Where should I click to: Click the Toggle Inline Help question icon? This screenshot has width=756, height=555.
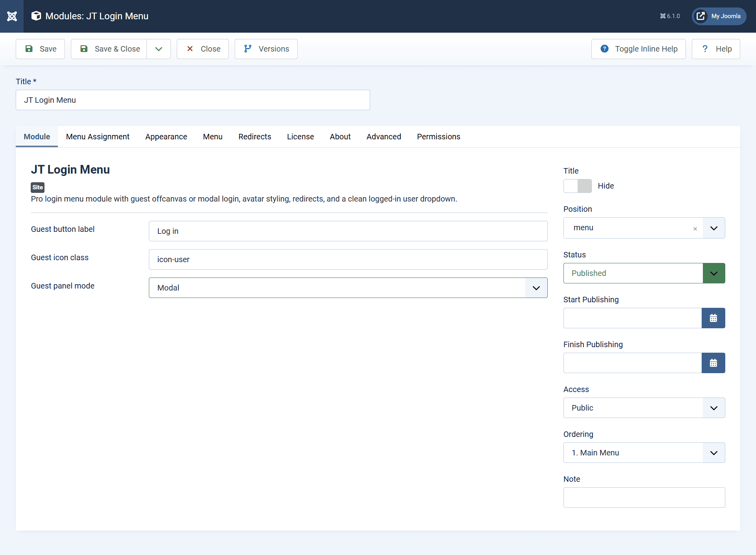tap(605, 49)
